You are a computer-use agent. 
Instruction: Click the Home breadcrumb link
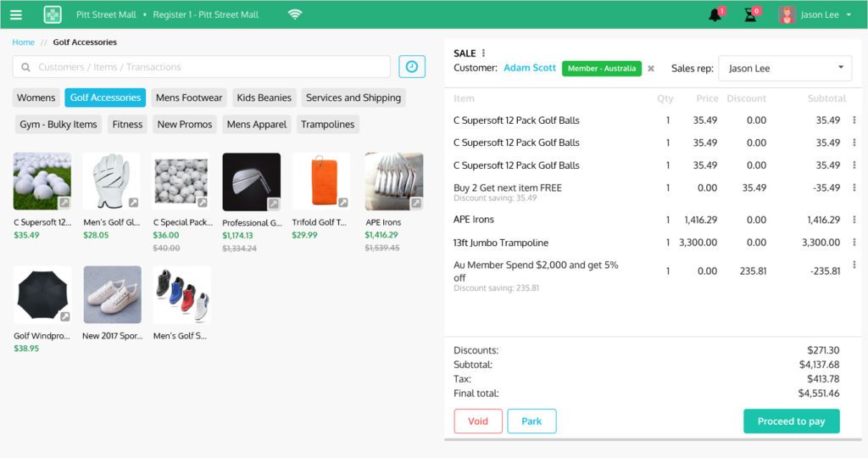coord(24,42)
